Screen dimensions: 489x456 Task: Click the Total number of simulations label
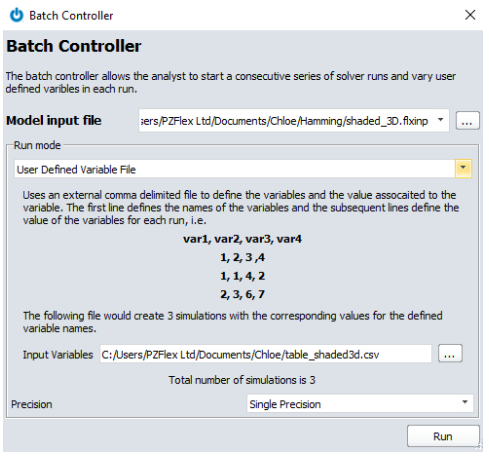242,380
